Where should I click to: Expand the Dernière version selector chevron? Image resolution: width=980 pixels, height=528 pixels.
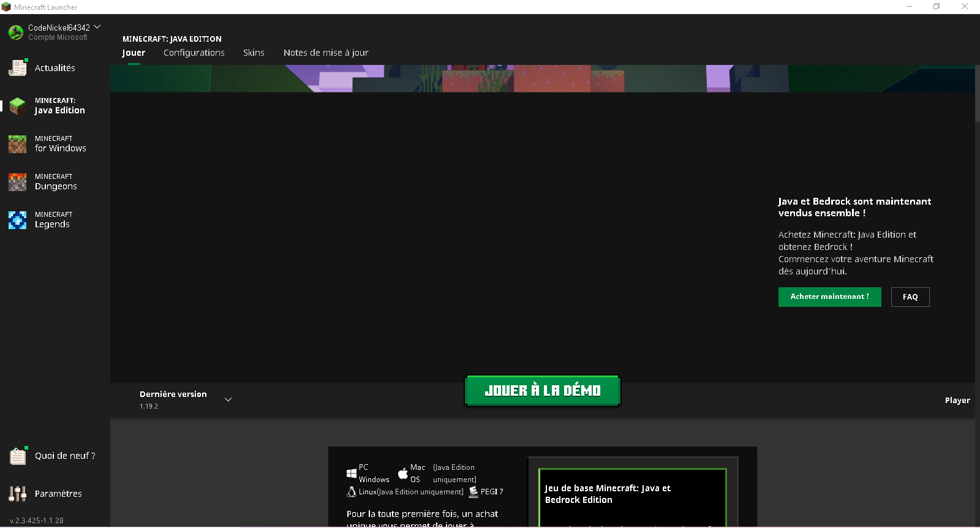(228, 399)
